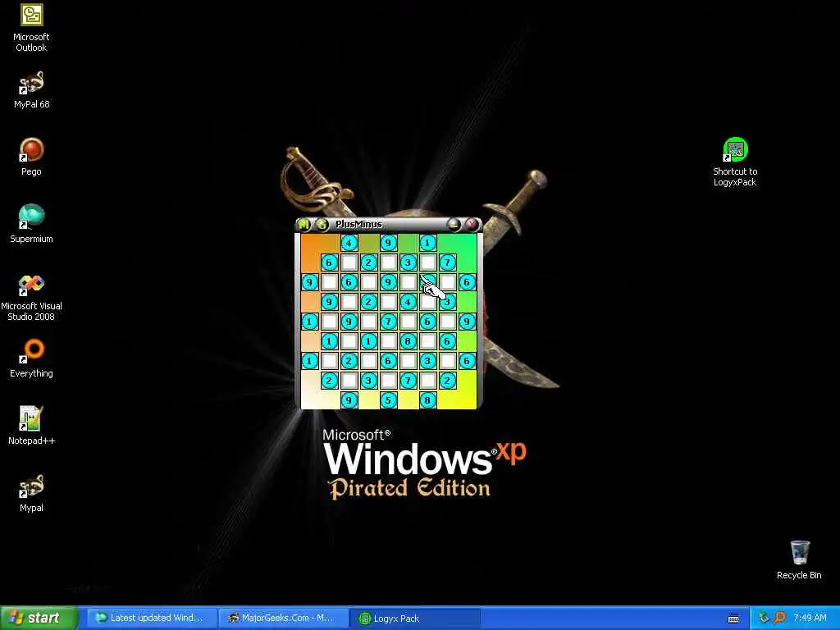Image resolution: width=840 pixels, height=630 pixels.
Task: Select the MyPal 68 desktop shortcut
Action: [x=31, y=90]
